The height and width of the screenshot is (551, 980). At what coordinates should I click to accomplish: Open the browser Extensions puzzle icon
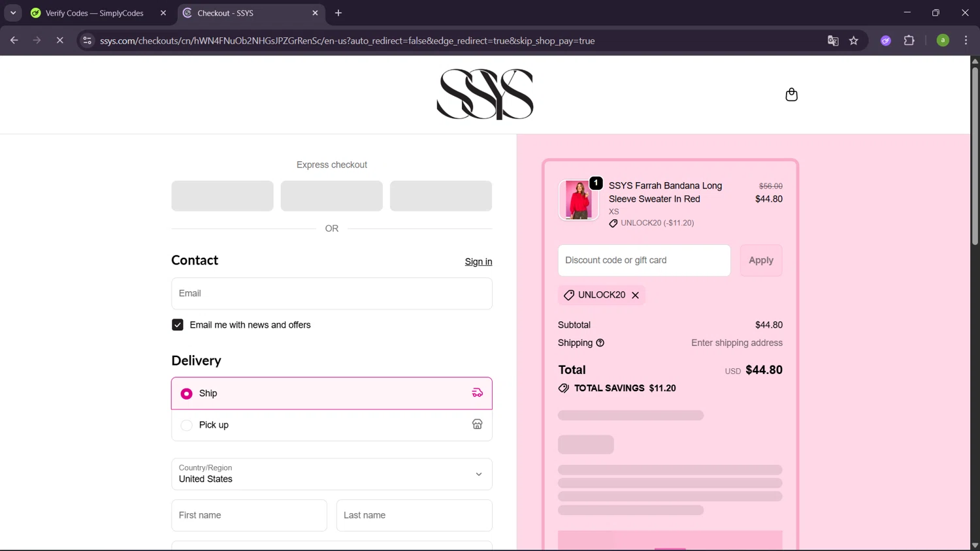[x=909, y=40]
